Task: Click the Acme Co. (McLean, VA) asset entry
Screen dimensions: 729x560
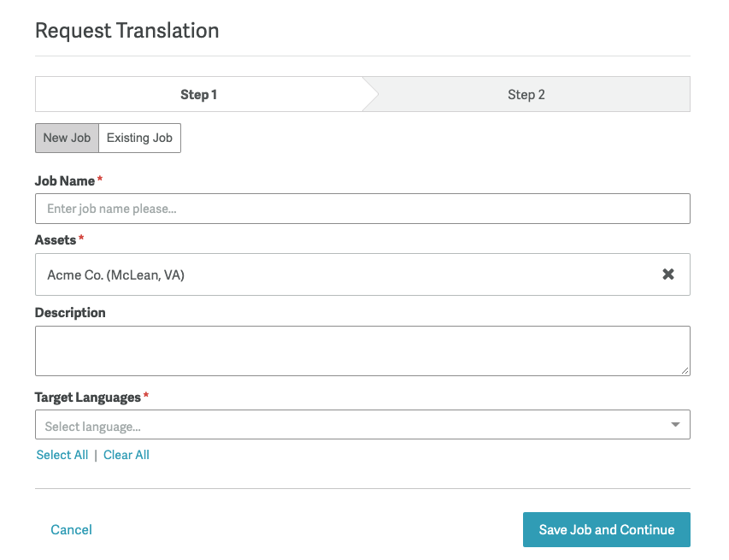Action: coord(115,274)
